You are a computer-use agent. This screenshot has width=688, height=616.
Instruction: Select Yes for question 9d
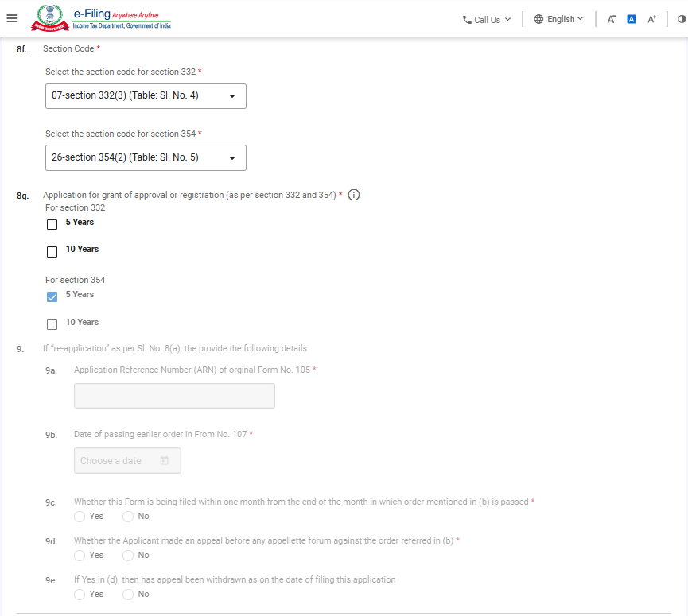click(x=80, y=556)
